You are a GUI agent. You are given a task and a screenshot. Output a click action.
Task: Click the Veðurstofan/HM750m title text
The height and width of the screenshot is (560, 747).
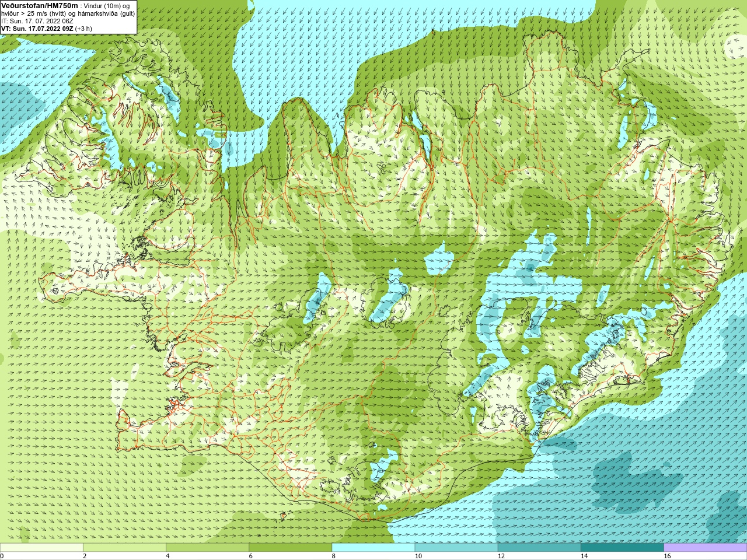coord(40,5)
